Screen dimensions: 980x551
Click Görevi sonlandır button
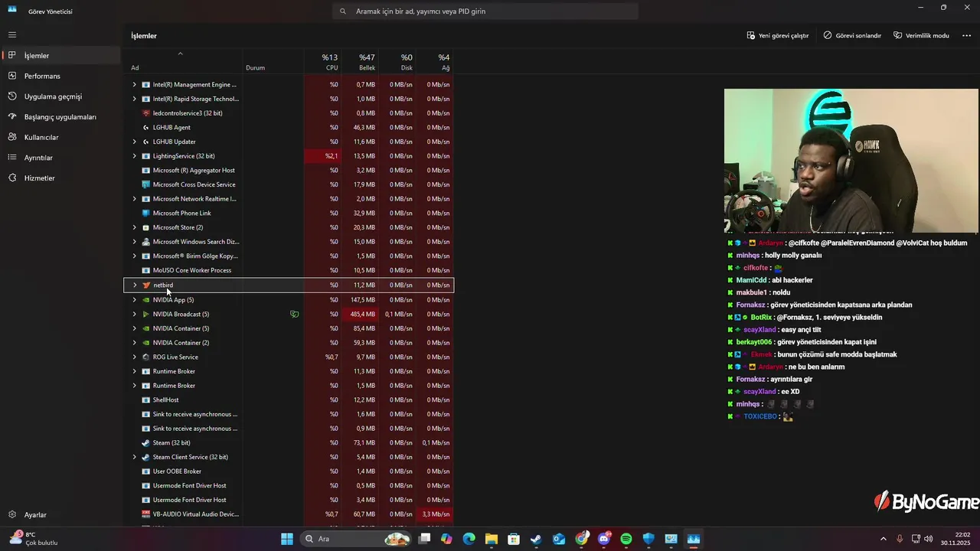pyautogui.click(x=852, y=35)
